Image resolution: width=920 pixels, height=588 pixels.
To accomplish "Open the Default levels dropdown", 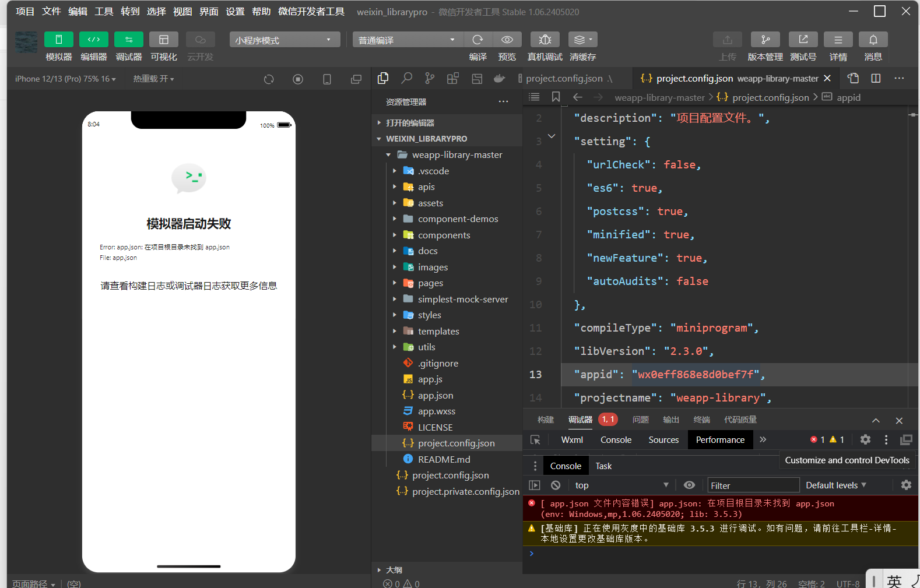I will pyautogui.click(x=836, y=485).
